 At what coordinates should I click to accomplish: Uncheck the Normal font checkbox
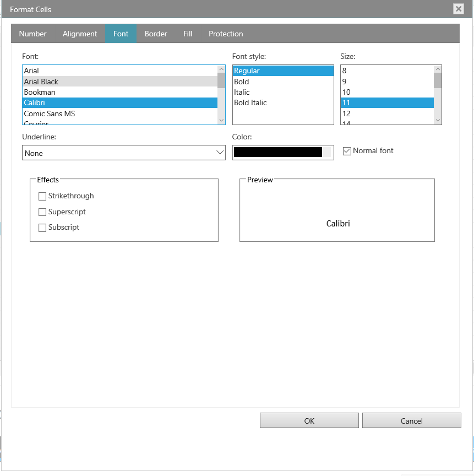347,151
